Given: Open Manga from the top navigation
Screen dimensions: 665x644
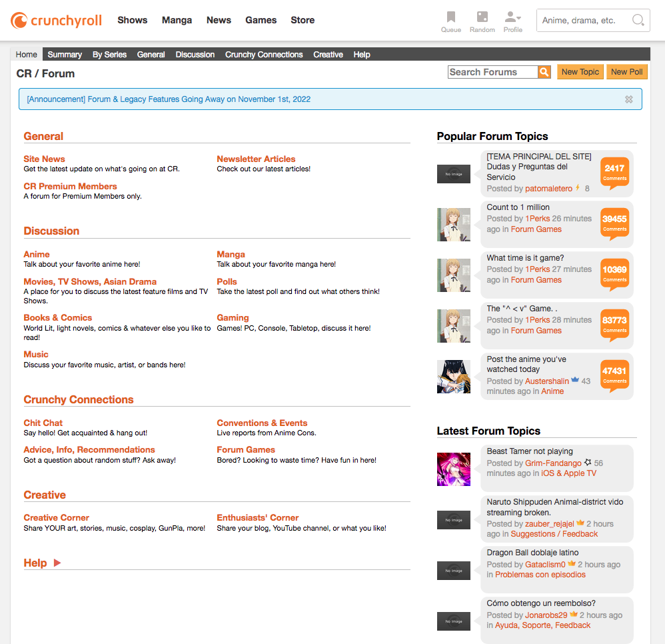Looking at the screenshot, I should 177,20.
